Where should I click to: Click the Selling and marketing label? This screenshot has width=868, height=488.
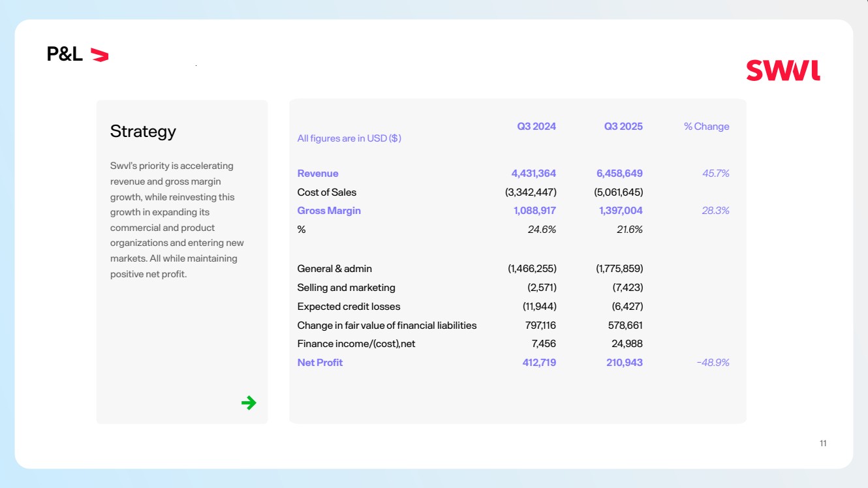[x=346, y=288]
